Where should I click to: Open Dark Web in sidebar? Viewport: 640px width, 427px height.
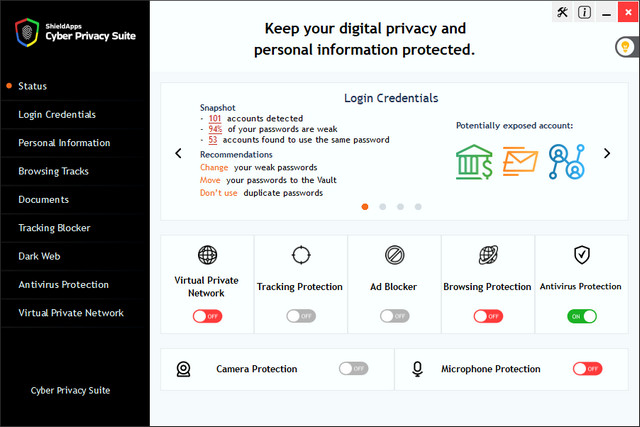coord(75,256)
